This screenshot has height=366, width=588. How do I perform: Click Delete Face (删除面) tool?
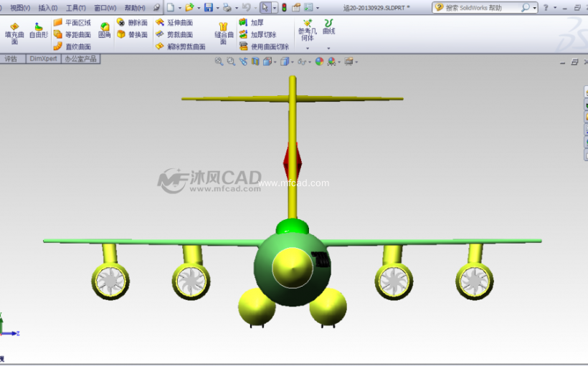tap(132, 22)
